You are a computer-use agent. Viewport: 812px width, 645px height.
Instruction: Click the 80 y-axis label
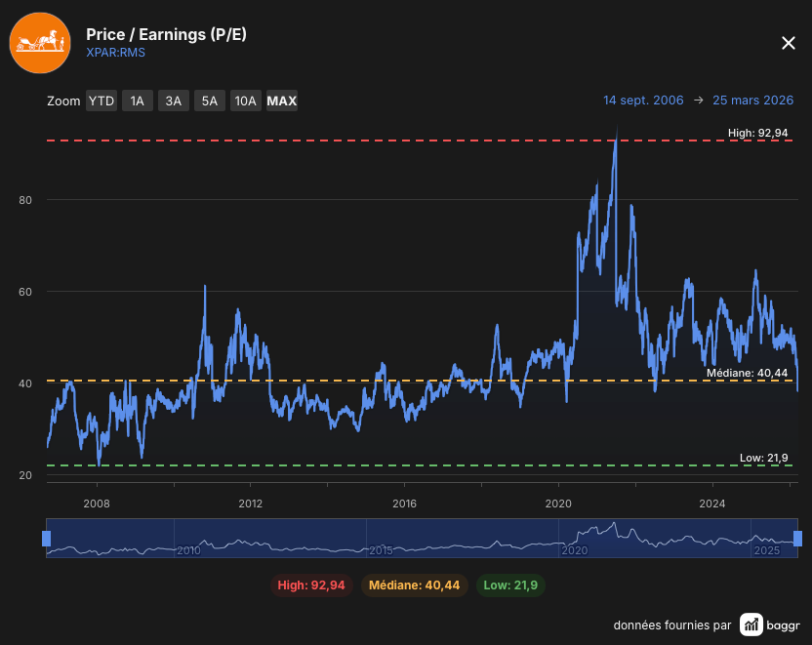click(25, 200)
